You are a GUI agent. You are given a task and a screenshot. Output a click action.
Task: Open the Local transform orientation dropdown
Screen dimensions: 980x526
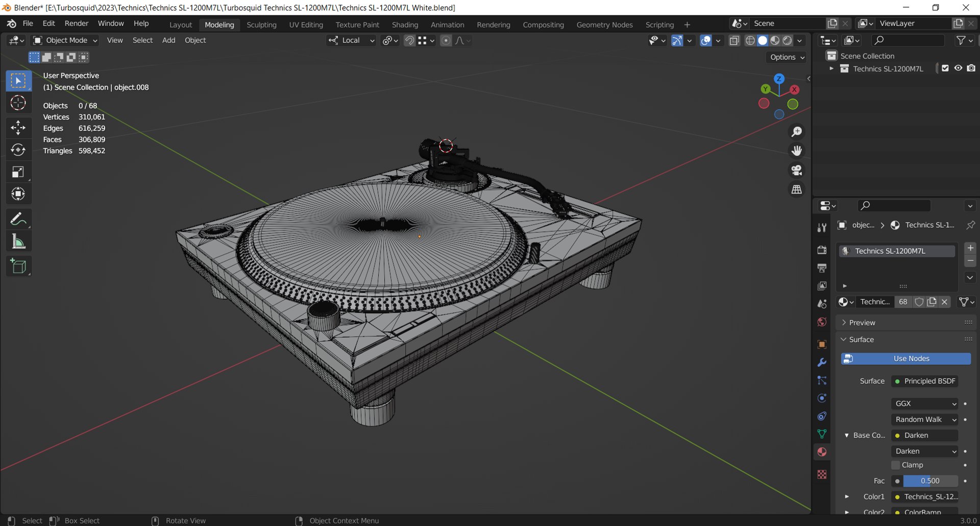[351, 40]
